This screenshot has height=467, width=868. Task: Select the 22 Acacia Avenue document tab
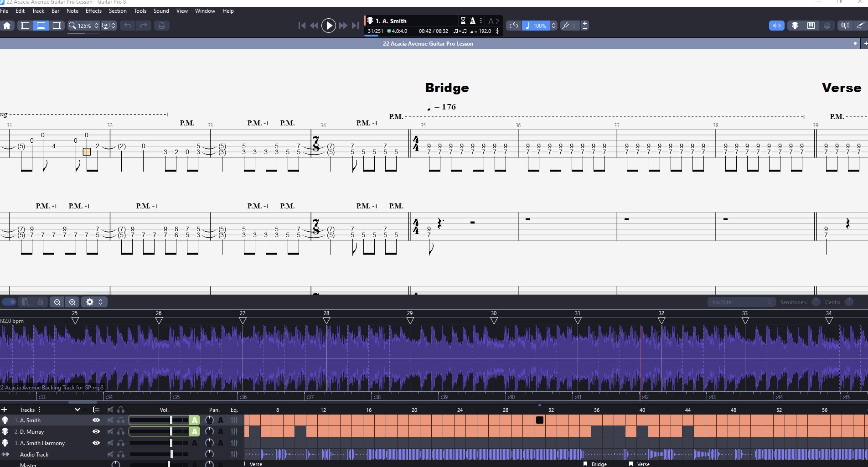click(428, 43)
